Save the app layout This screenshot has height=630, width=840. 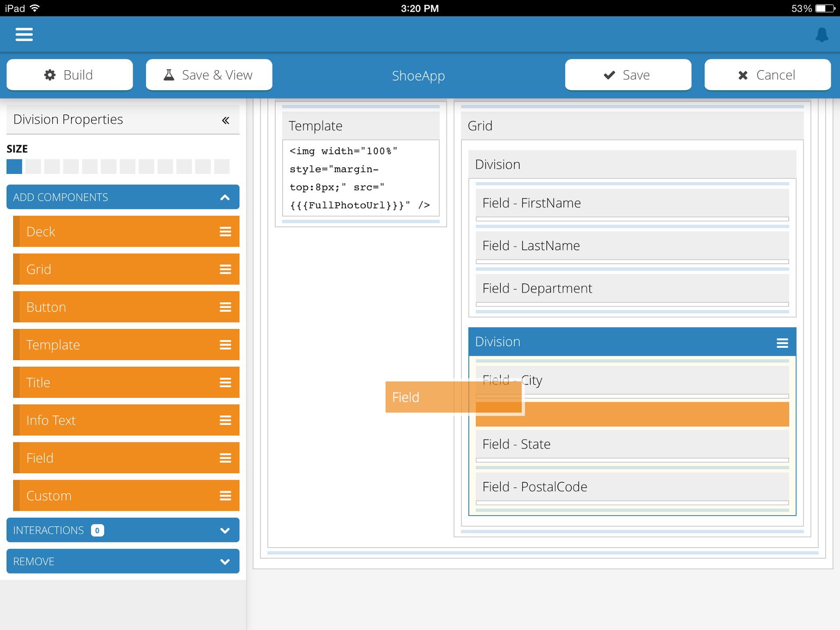[x=628, y=75]
